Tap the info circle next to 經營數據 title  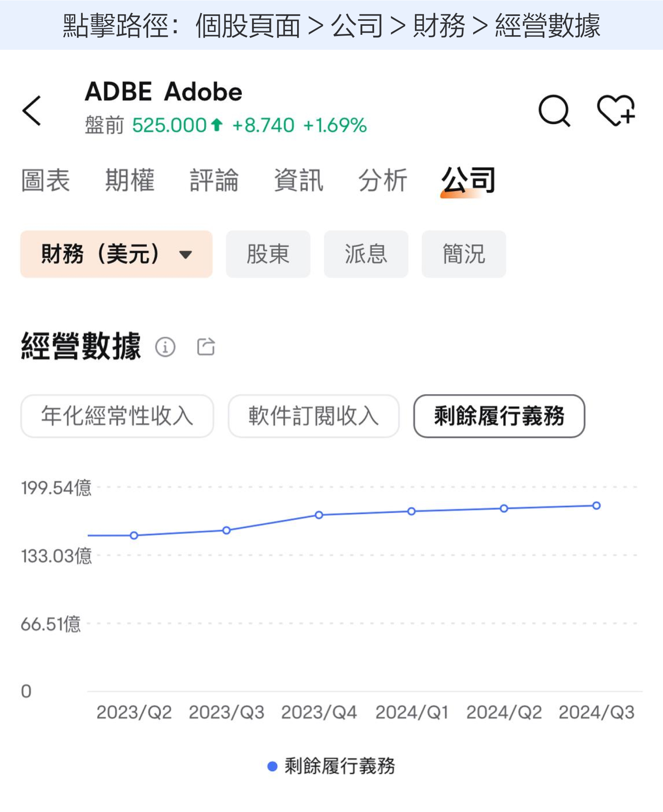165,348
